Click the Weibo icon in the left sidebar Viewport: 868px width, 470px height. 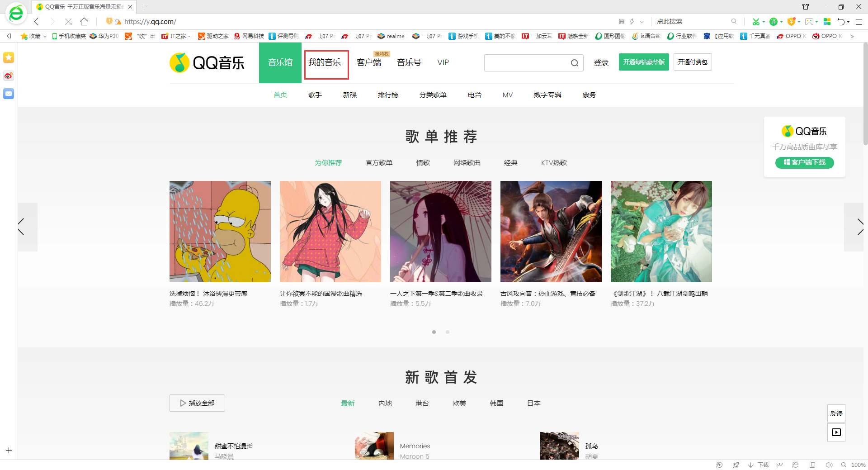click(8, 76)
